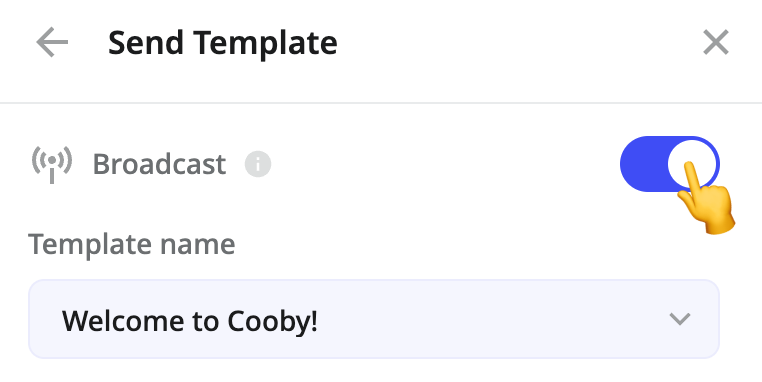Click the gray circled i icon
The height and width of the screenshot is (382, 762).
[x=258, y=164]
